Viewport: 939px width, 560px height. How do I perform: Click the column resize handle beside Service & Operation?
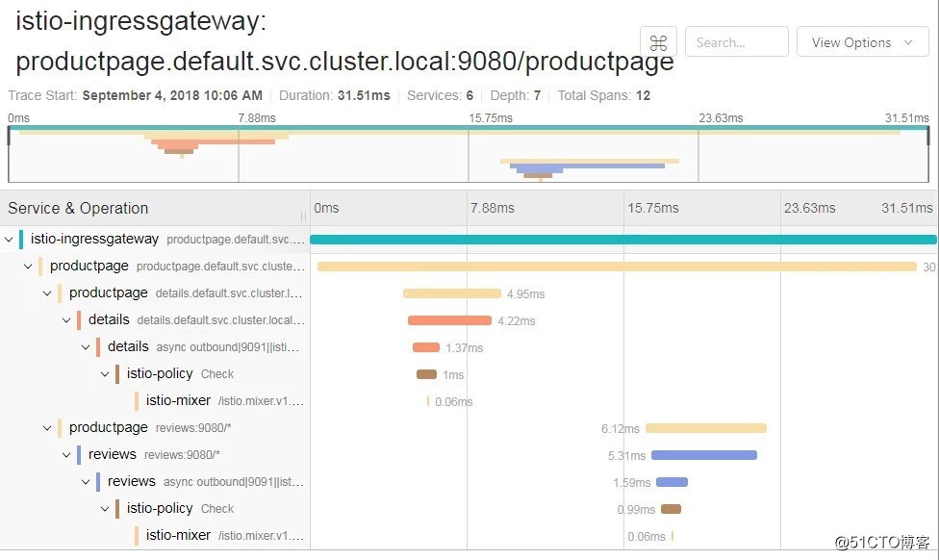click(304, 216)
